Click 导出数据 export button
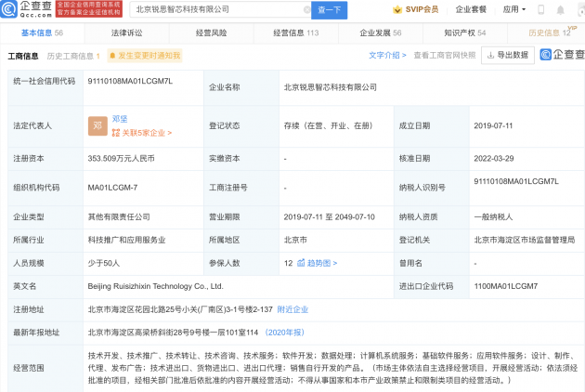Viewport: 585px width, 392px height. (508, 55)
